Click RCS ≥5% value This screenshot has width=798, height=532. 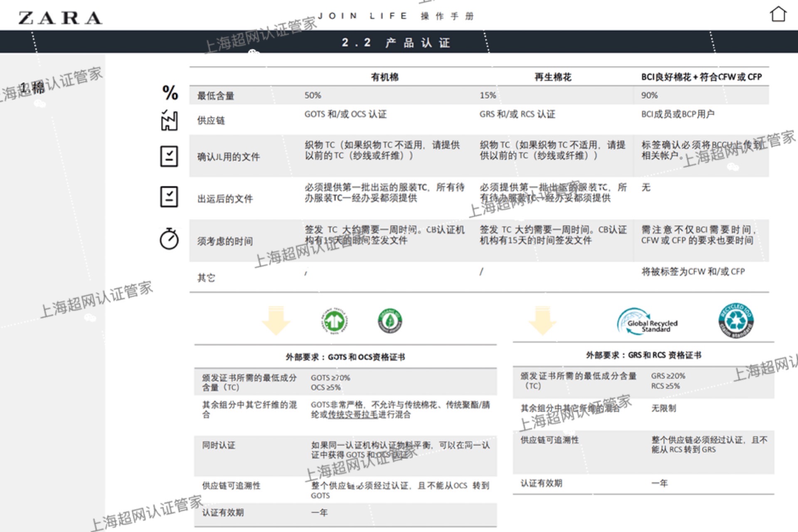pyautogui.click(x=665, y=386)
